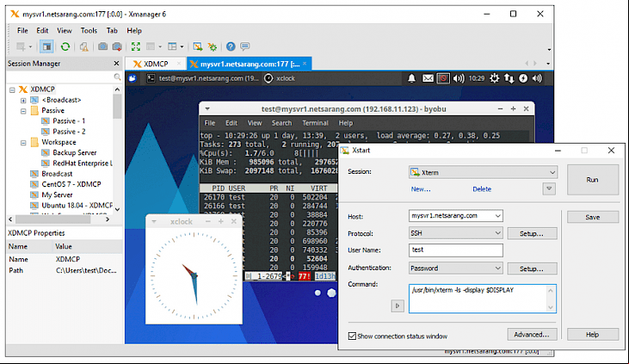Click the New... link in Xstart

pos(421,189)
